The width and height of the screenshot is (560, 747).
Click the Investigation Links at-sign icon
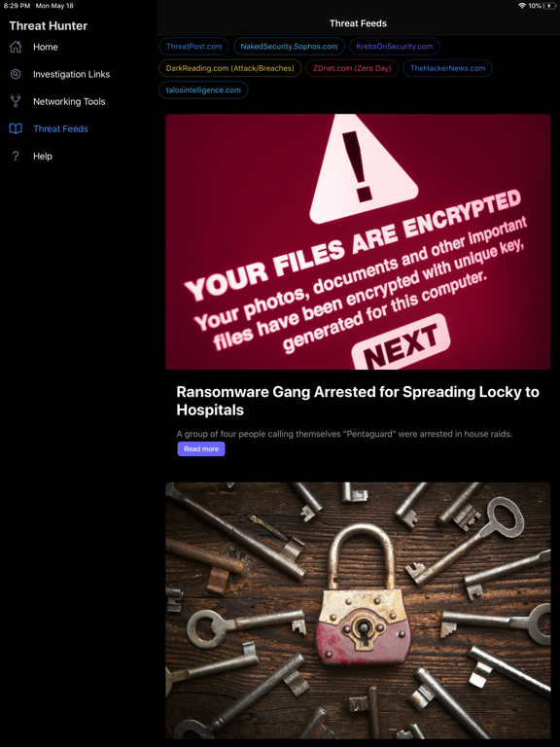pyautogui.click(x=16, y=74)
